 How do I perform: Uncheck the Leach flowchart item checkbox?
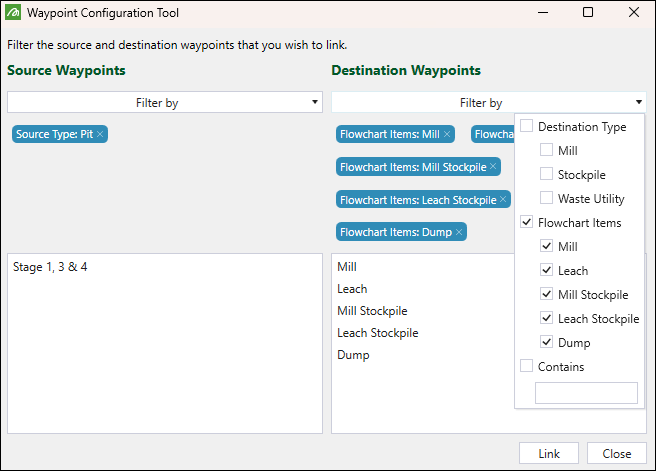[x=547, y=271]
